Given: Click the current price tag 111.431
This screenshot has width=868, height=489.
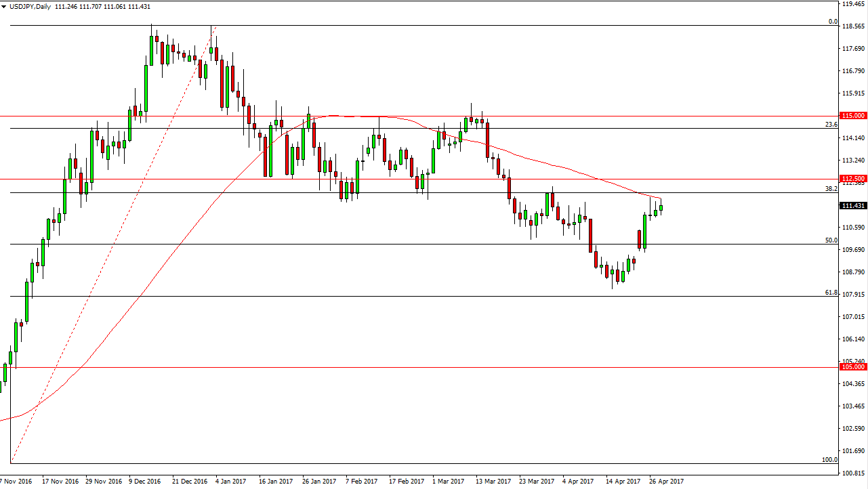Looking at the screenshot, I should tap(853, 206).
